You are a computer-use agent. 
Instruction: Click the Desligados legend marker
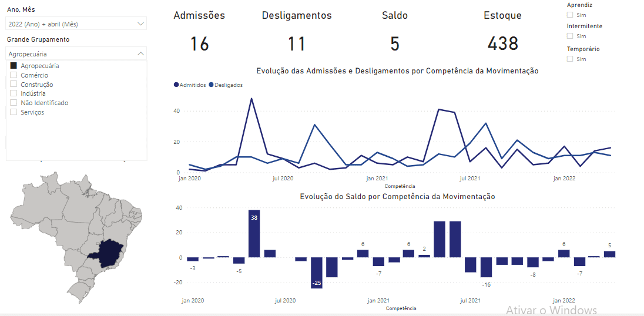tap(212, 85)
